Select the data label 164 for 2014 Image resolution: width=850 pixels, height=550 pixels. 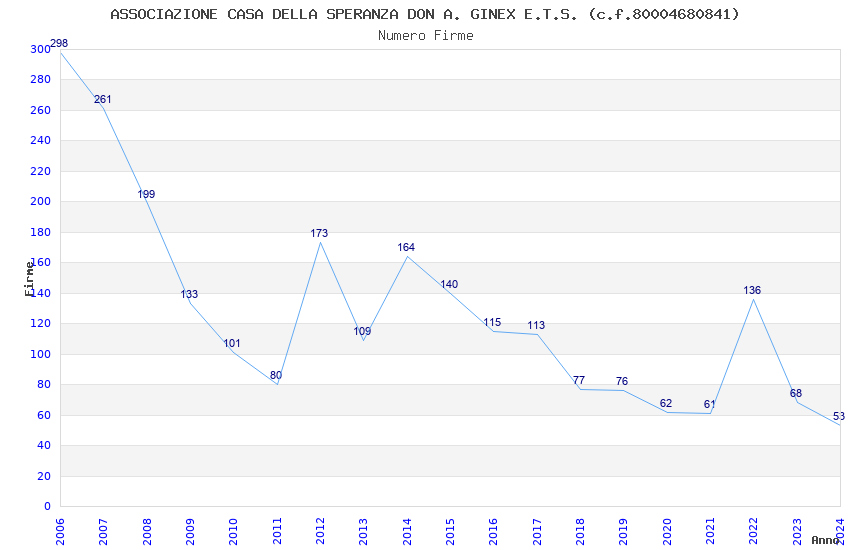406,247
